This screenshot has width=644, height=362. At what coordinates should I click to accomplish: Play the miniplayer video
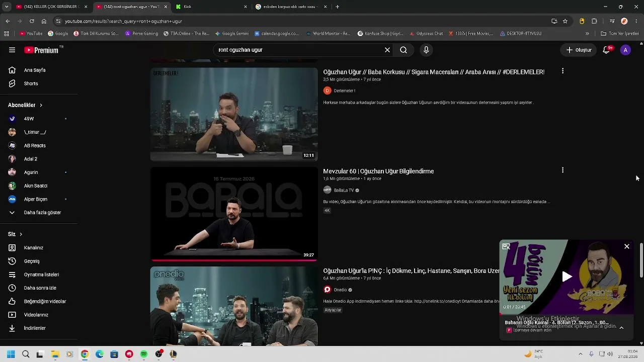[567, 277]
